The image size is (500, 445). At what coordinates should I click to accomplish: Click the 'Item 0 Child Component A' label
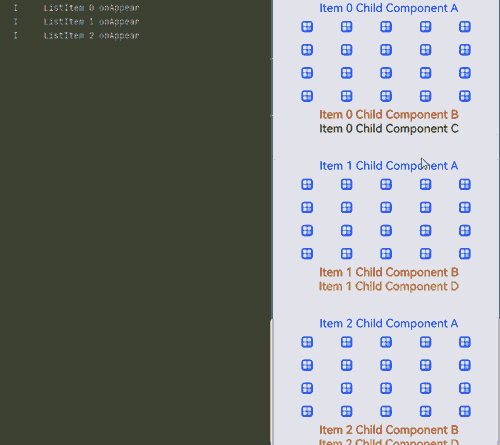point(389,8)
